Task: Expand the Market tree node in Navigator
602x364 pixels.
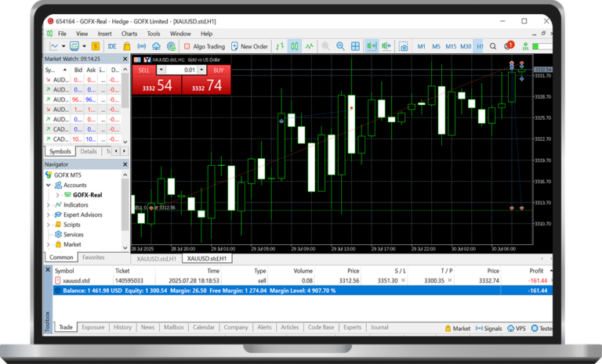Action: click(49, 244)
